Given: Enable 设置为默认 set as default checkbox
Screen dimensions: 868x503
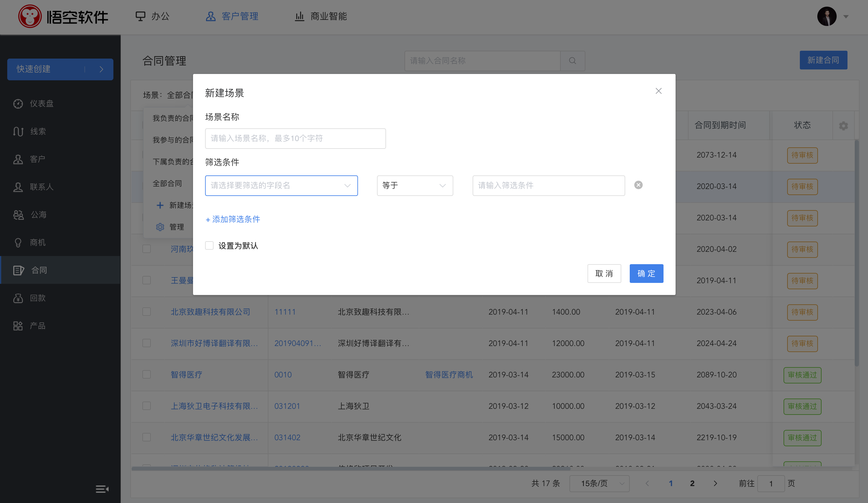Looking at the screenshot, I should click(209, 245).
